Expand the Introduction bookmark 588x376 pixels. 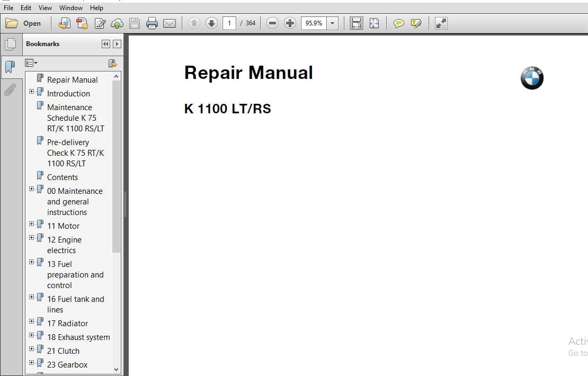click(31, 92)
